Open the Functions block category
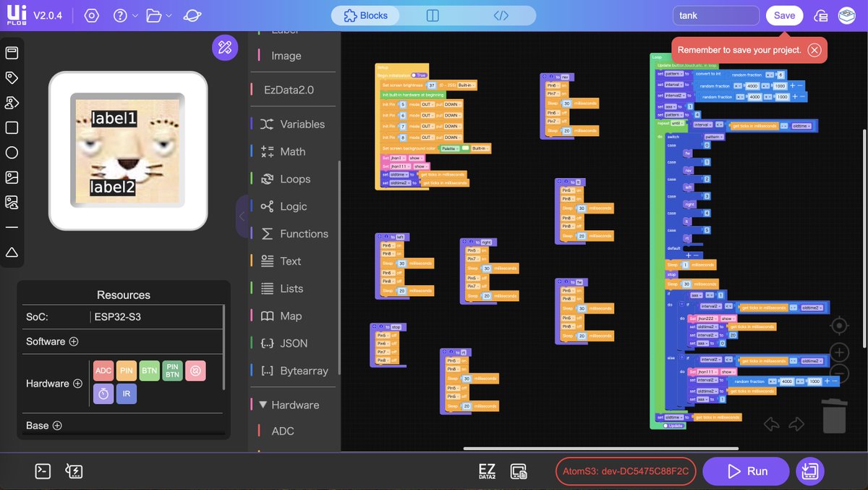 (293, 234)
